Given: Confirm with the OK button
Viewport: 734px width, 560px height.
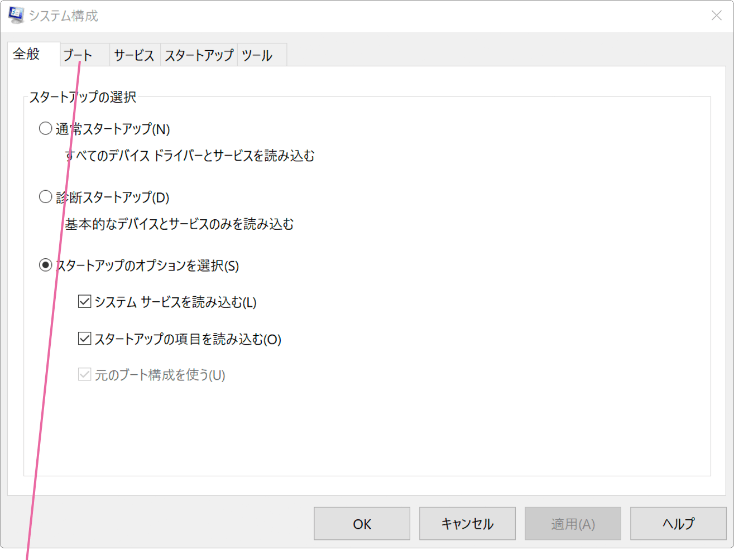Looking at the screenshot, I should [x=362, y=524].
